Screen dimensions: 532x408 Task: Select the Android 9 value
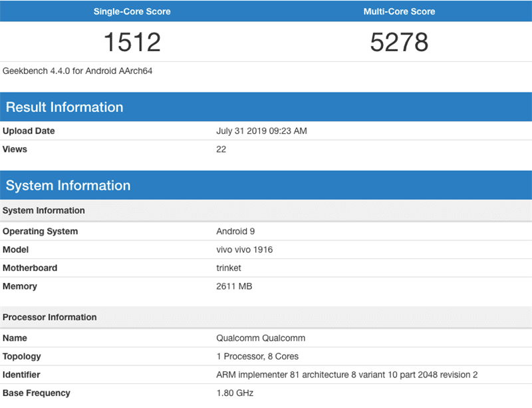[x=235, y=232]
